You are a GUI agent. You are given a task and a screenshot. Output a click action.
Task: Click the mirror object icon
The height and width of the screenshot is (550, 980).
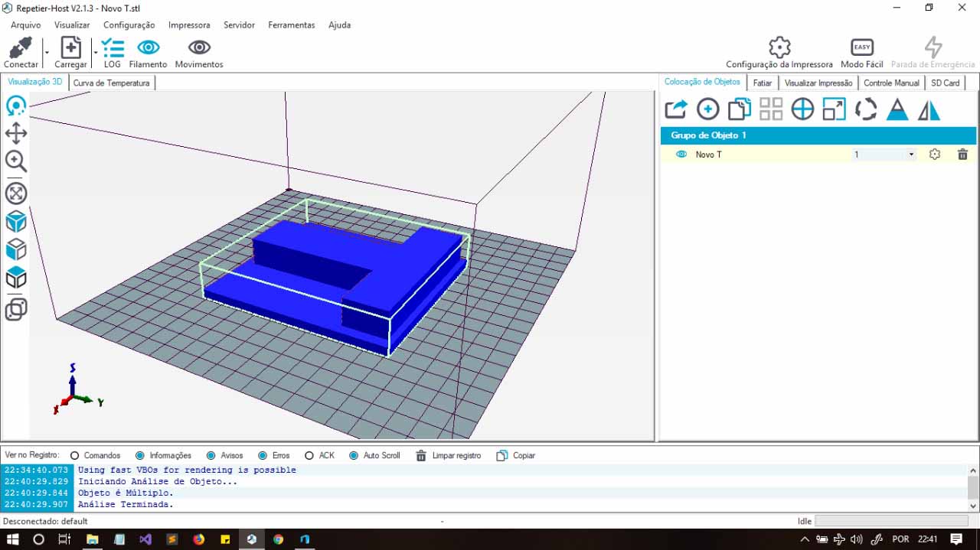[x=929, y=110]
